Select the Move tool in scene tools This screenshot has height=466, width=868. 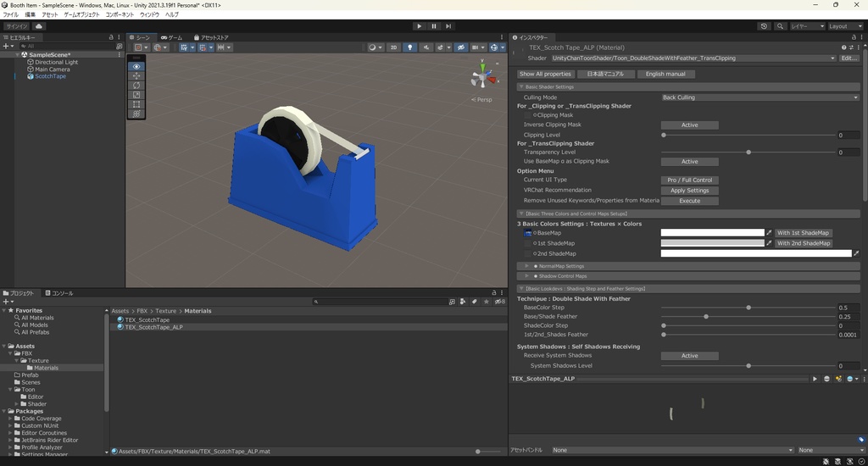coord(136,75)
